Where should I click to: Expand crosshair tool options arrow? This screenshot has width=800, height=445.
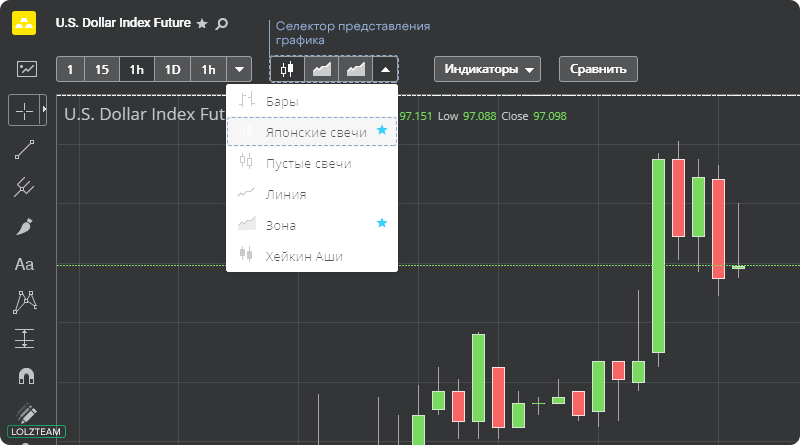(x=44, y=110)
